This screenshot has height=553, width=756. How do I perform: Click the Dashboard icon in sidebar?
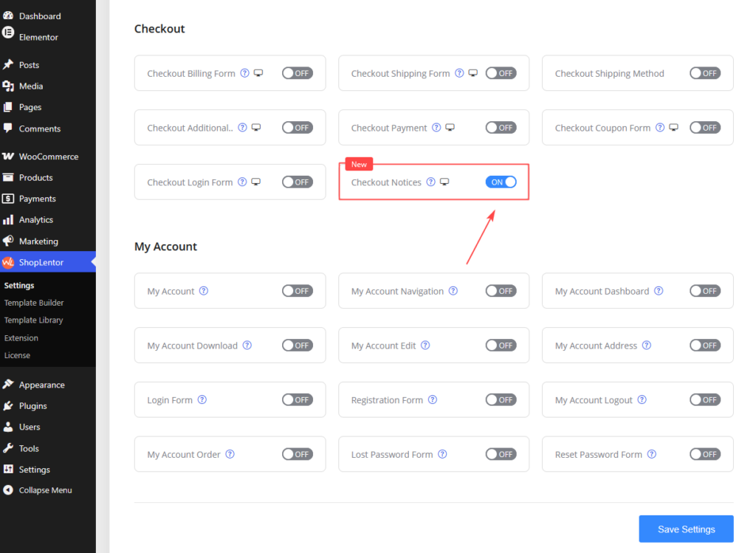point(8,15)
